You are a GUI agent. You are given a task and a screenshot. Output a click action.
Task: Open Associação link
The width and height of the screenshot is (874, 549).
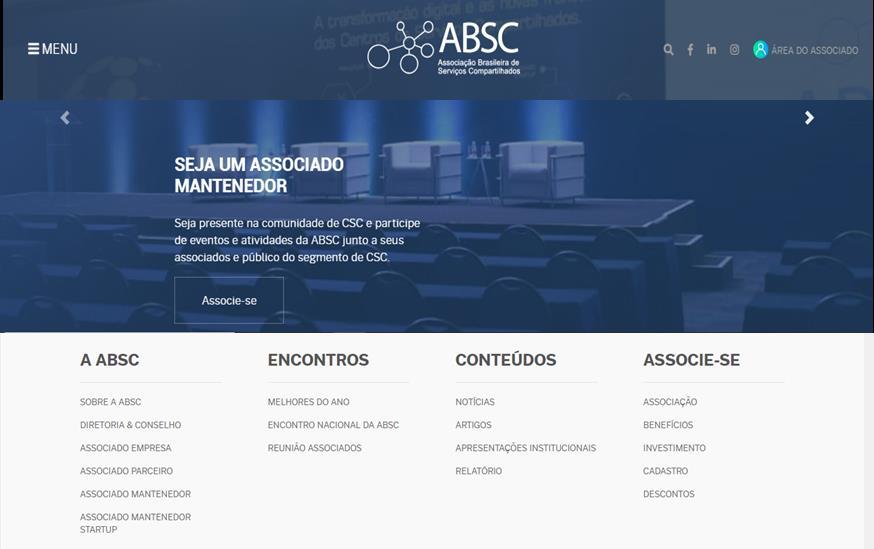[x=670, y=402]
